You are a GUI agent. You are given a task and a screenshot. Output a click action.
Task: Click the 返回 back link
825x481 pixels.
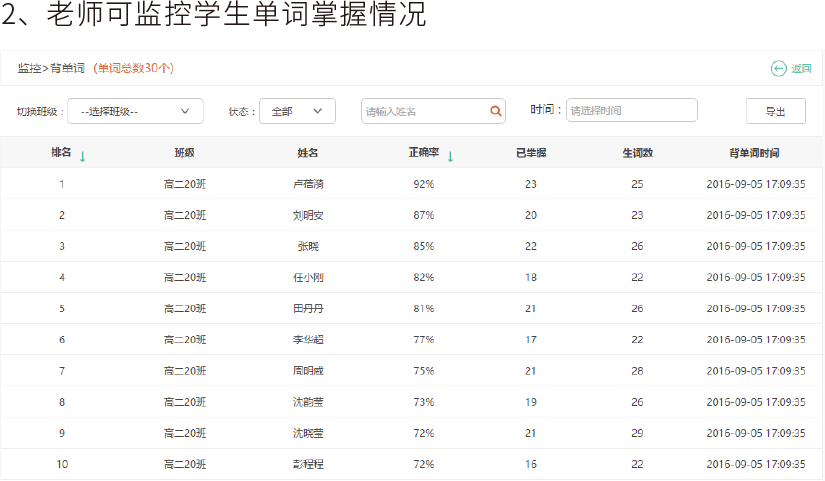point(801,68)
